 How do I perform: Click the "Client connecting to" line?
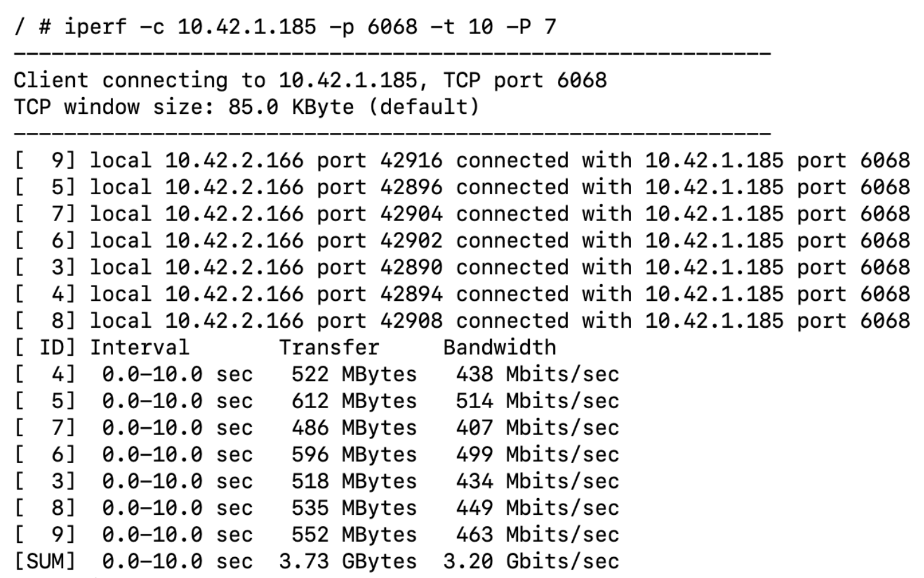[x=310, y=80]
